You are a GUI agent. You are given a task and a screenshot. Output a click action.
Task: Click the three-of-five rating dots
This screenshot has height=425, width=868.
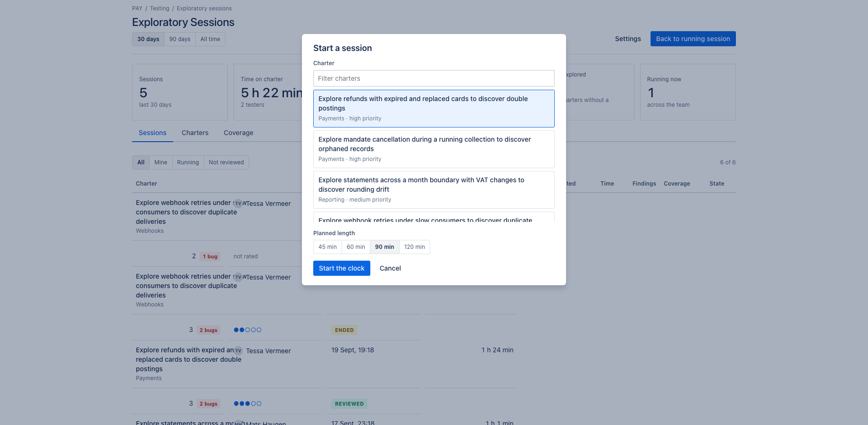pyautogui.click(x=248, y=404)
